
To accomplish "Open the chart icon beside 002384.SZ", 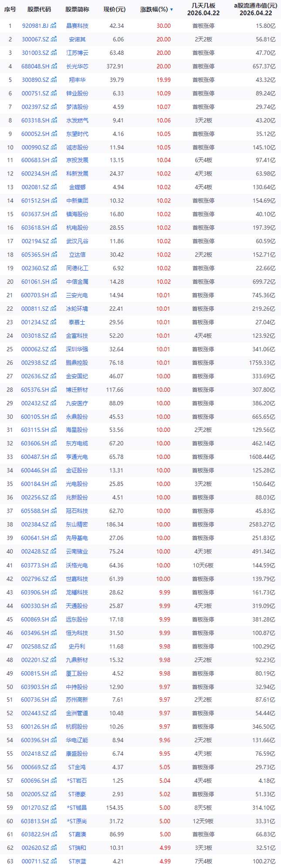I will click(54, 525).
